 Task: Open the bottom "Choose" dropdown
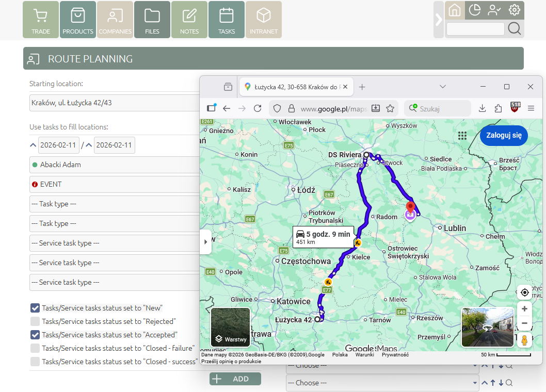[382, 383]
